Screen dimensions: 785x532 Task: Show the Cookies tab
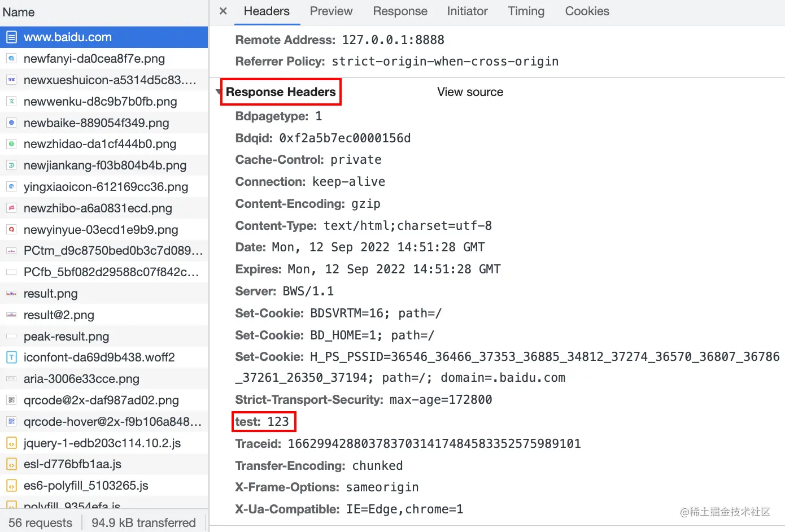coord(587,11)
